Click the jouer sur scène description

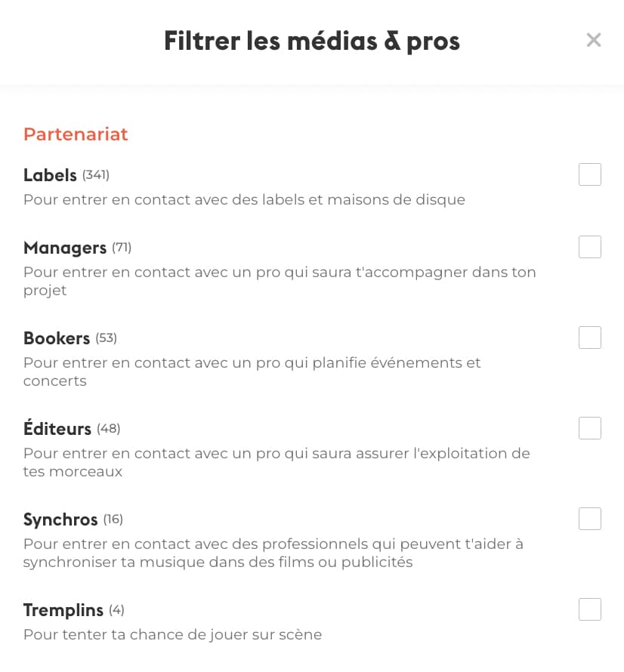pos(172,635)
